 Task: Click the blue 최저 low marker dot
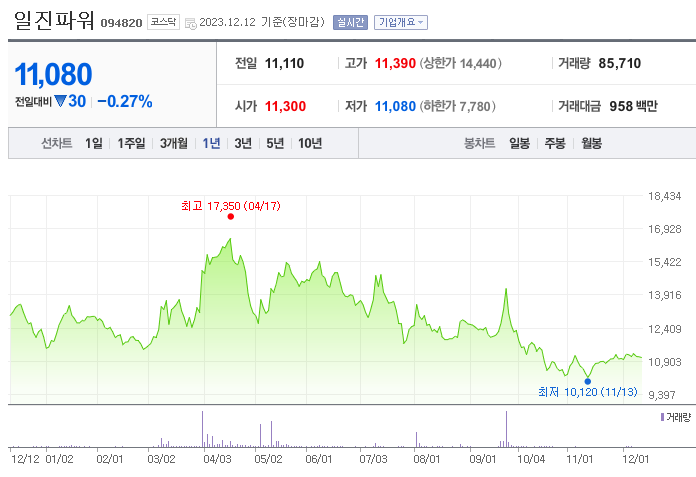tap(588, 381)
